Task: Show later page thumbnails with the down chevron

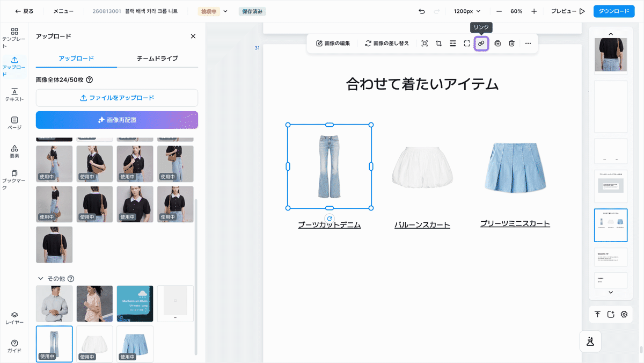Action: tap(611, 292)
